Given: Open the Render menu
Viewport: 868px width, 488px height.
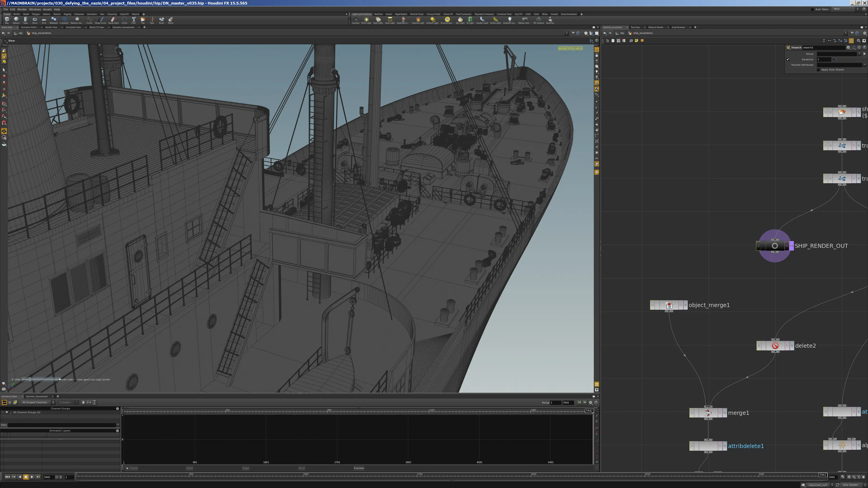Looking at the screenshot, I should [22, 9].
